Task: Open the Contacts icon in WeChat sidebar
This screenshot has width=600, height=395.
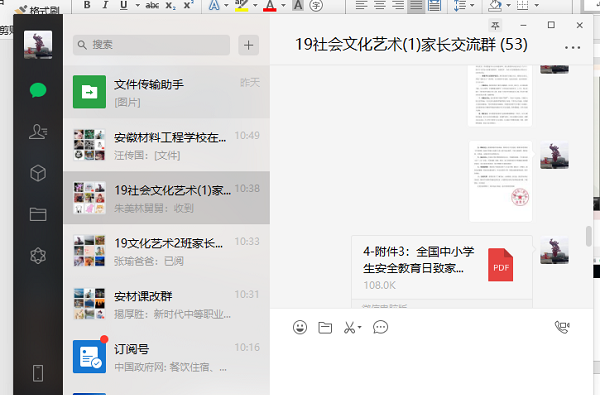Action: 38,132
